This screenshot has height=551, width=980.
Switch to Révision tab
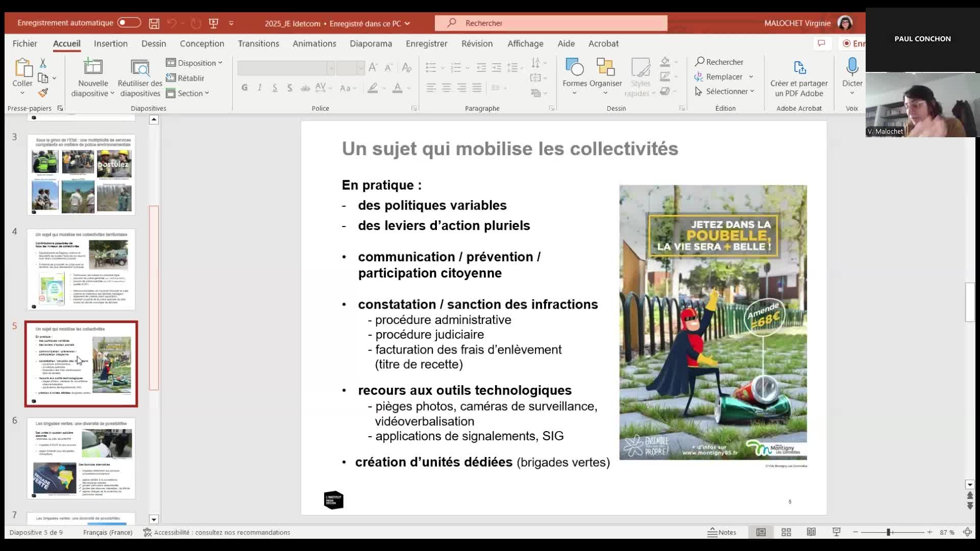point(477,43)
